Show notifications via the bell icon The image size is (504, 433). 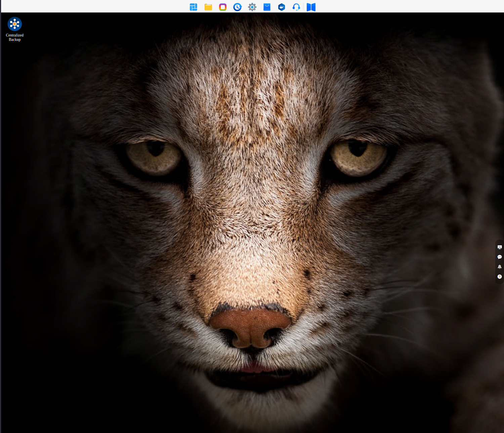[500, 267]
